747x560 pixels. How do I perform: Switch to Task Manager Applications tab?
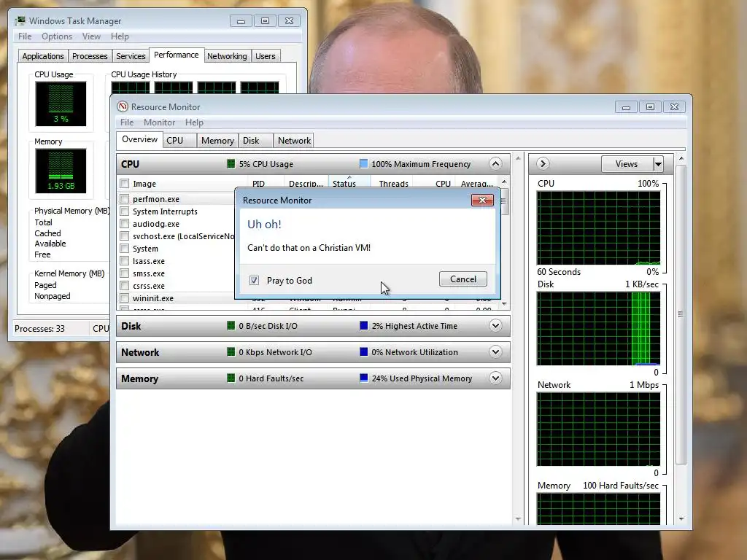point(43,56)
